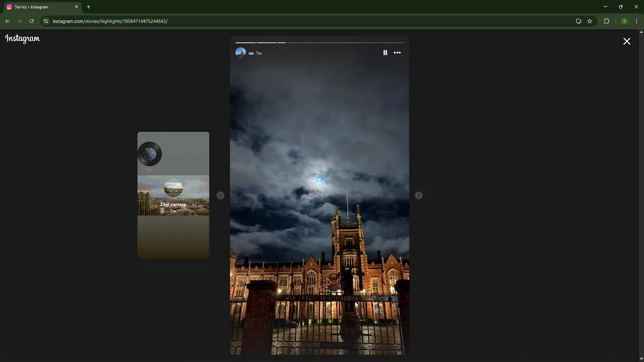This screenshot has width=644, height=362.
Task: Open the GB username link
Action: tap(251, 53)
